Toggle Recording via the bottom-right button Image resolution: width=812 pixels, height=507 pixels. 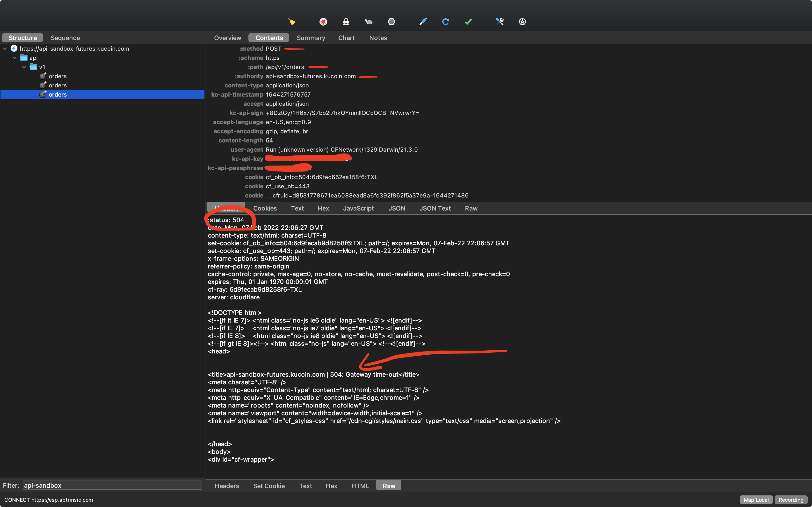point(791,500)
